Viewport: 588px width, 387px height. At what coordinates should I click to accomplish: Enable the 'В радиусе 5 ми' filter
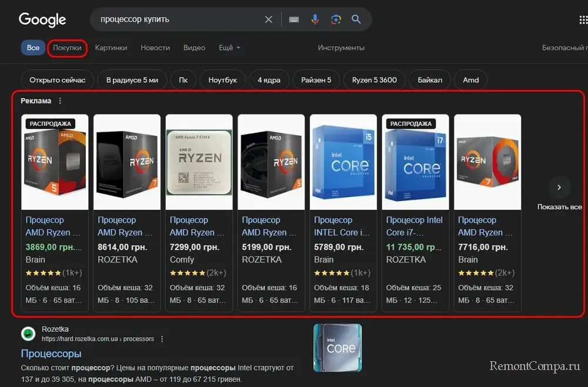pos(132,80)
